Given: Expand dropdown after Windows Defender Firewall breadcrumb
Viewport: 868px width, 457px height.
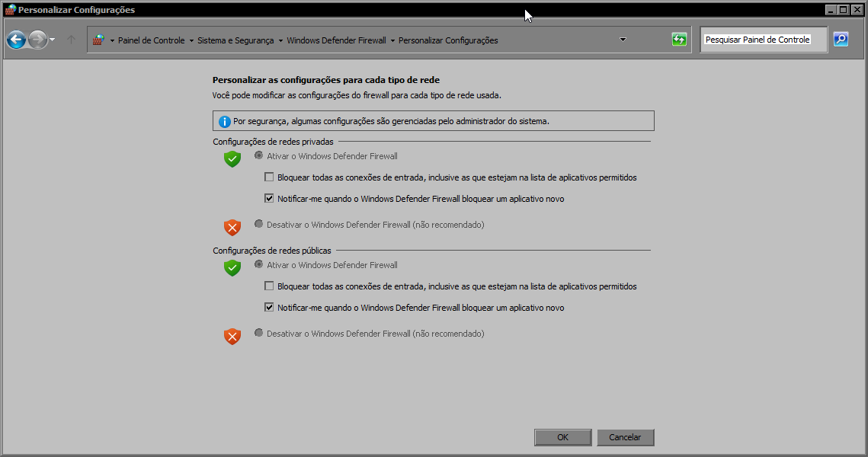Looking at the screenshot, I should pyautogui.click(x=392, y=40).
